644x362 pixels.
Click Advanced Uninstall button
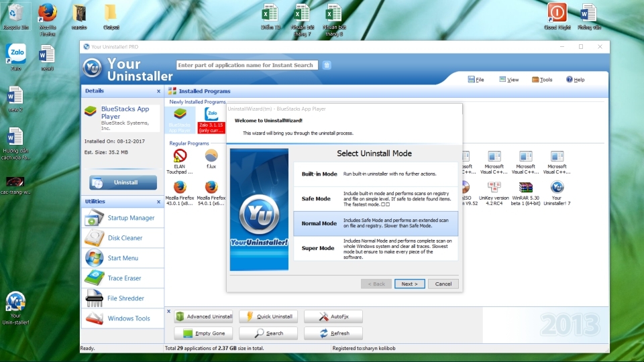click(x=203, y=316)
